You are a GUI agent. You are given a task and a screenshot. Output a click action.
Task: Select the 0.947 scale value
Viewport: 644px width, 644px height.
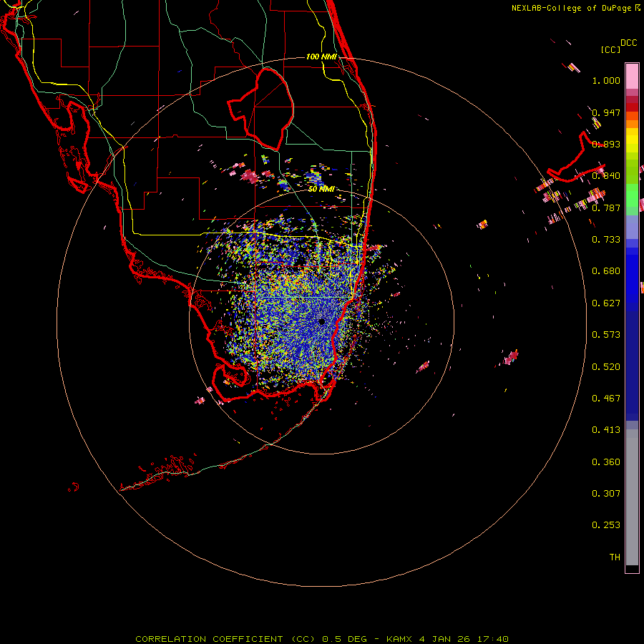(606, 112)
